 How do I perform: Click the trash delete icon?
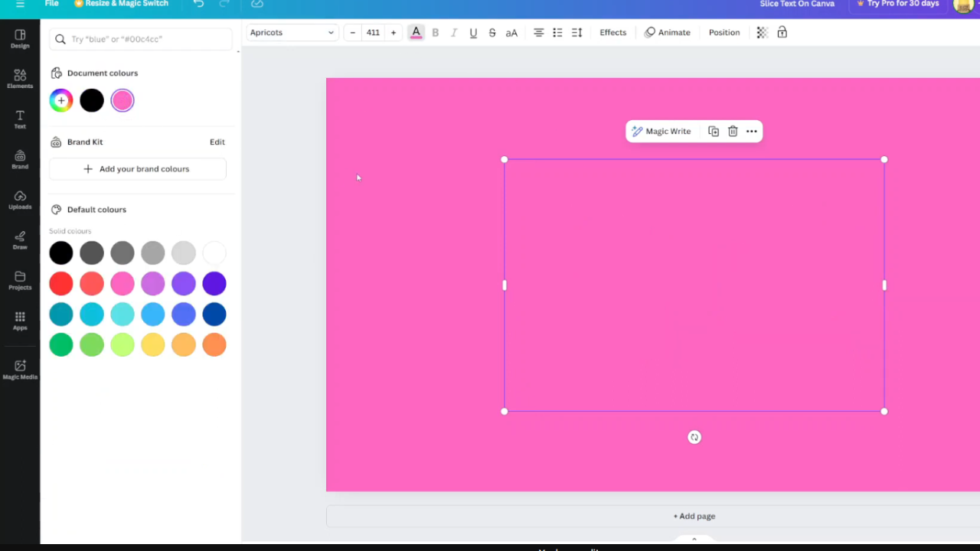[x=733, y=132]
